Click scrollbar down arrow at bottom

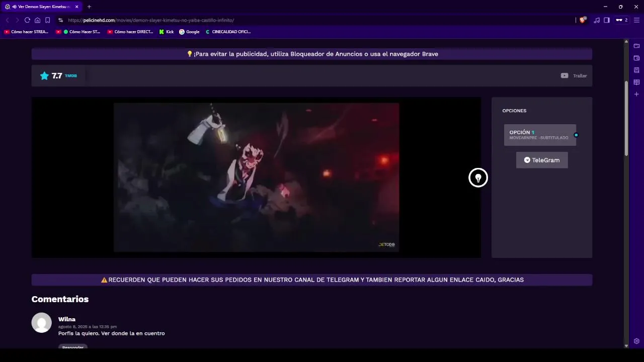coord(626,346)
